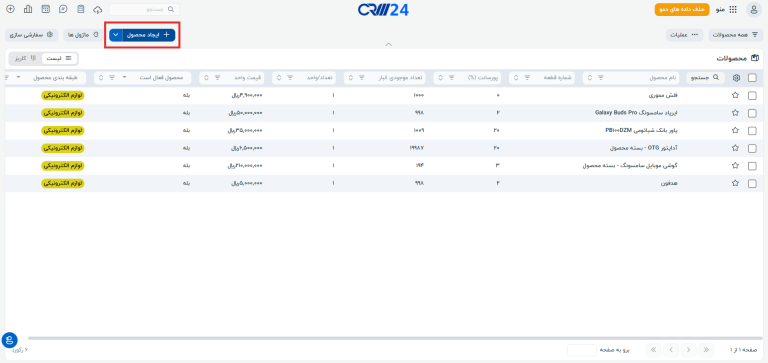This screenshot has height=363, width=768.
Task: Click لوازم الکترونیکی tag in هدفون row
Action: tap(63, 183)
